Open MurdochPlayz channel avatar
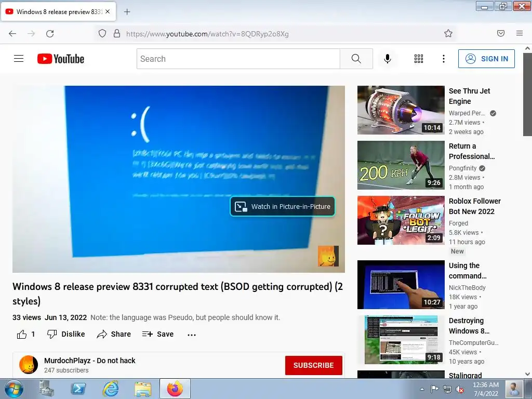 click(x=28, y=365)
